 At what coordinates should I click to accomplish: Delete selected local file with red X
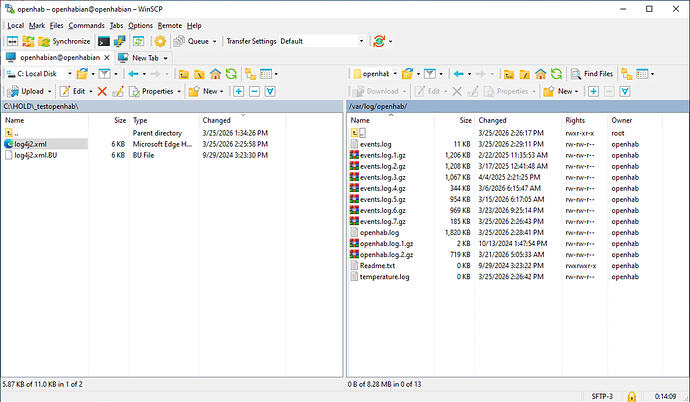102,91
